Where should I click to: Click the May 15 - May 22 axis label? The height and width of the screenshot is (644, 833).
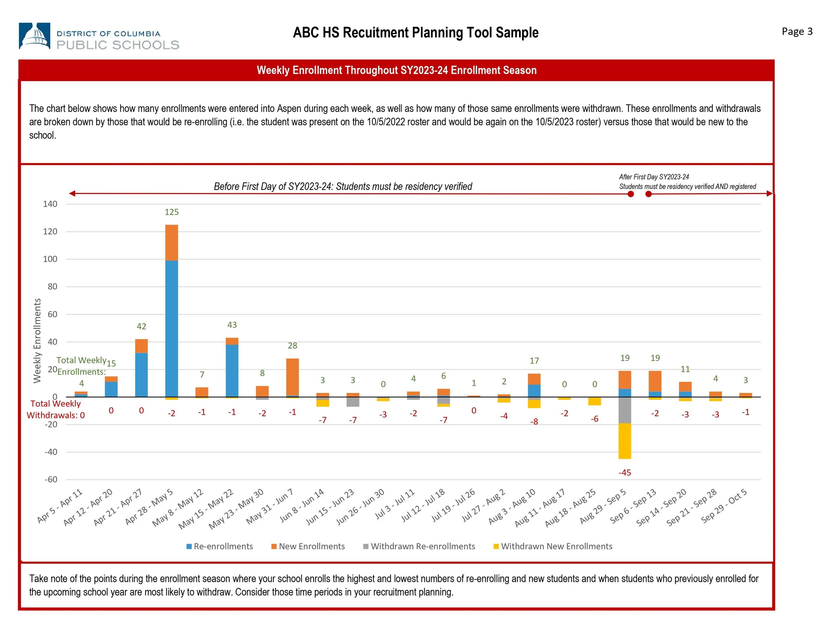coord(206,509)
